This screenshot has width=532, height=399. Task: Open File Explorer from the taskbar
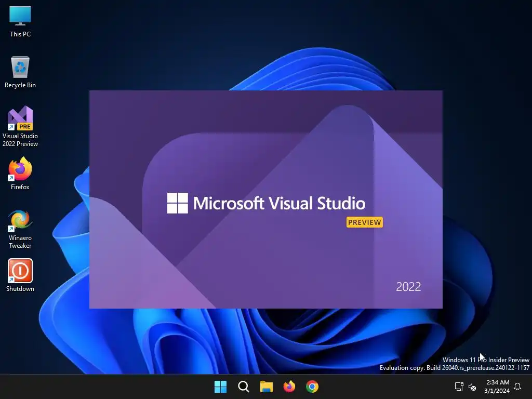click(x=267, y=387)
